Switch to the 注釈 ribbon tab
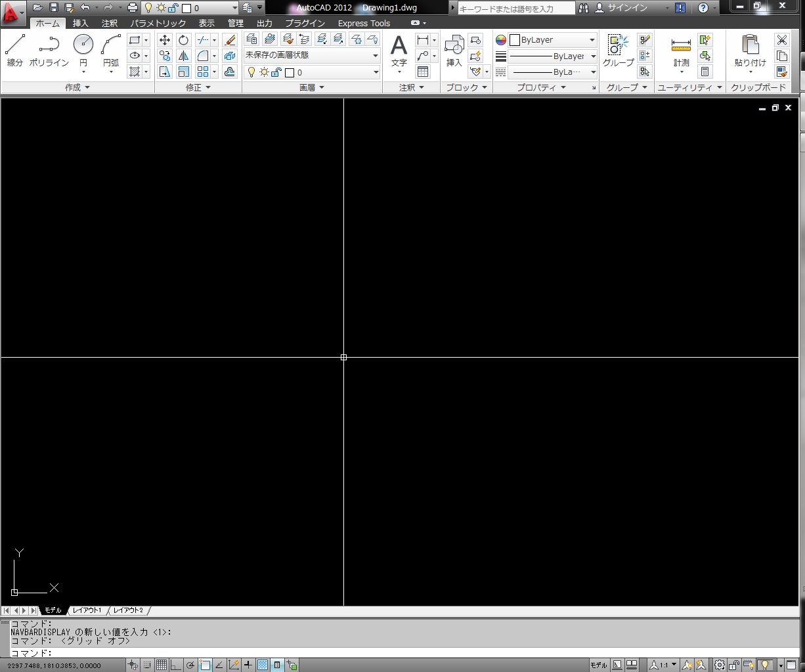 coord(110,23)
